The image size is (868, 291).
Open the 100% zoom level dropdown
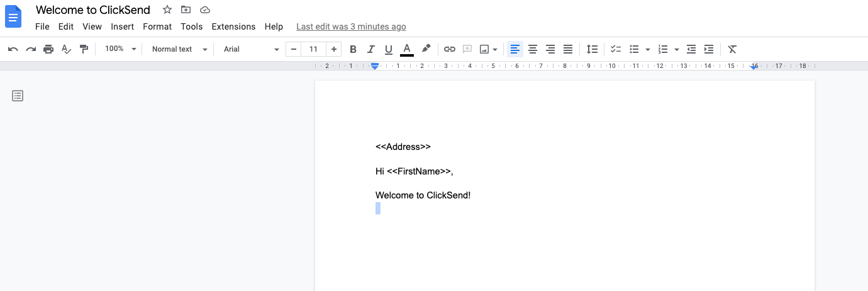click(x=120, y=49)
